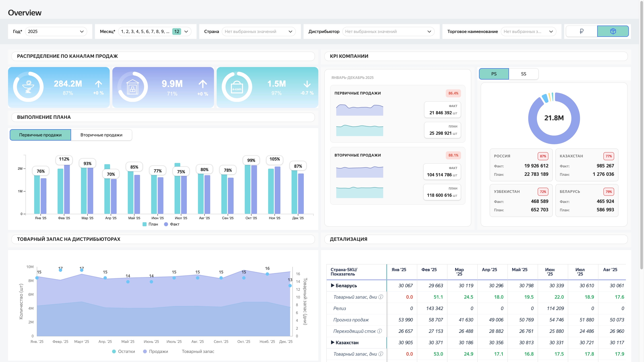Toggle Факт legend in plan chart
The height and width of the screenshot is (362, 644).
(172, 224)
